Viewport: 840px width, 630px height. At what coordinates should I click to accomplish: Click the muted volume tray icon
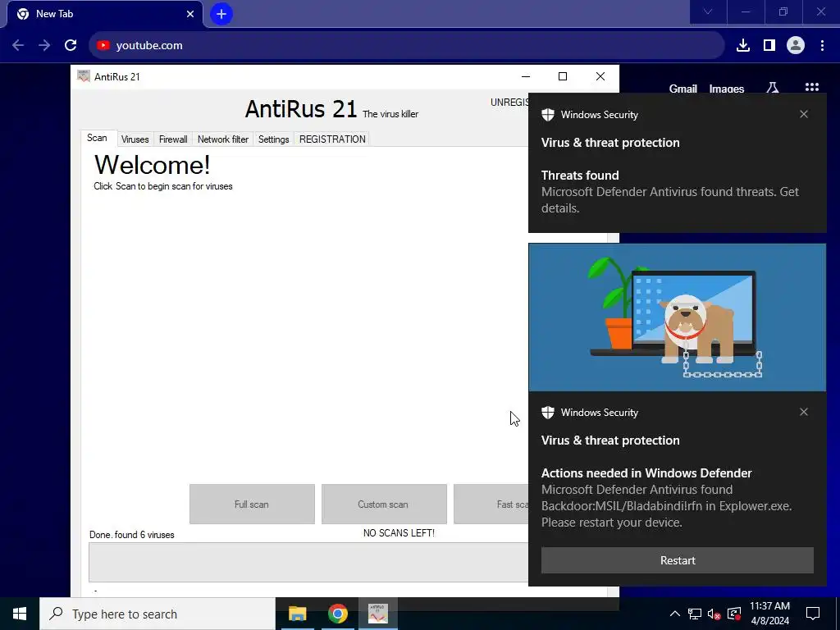[714, 614]
